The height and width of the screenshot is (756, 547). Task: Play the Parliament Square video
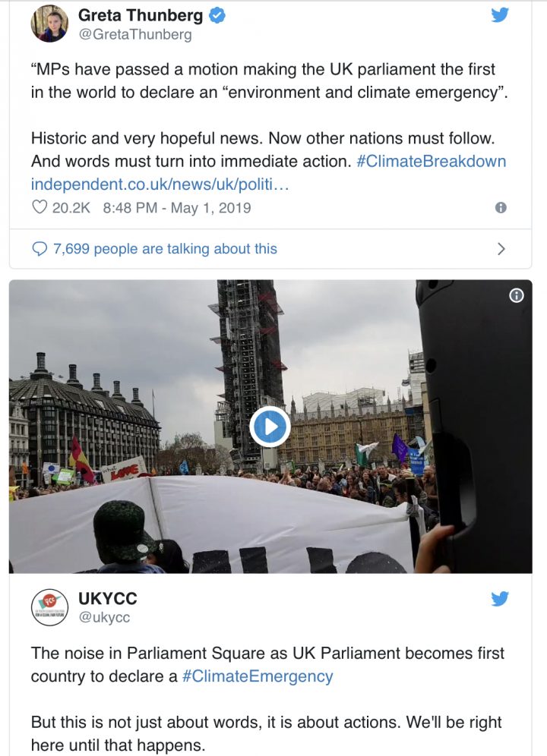[270, 427]
